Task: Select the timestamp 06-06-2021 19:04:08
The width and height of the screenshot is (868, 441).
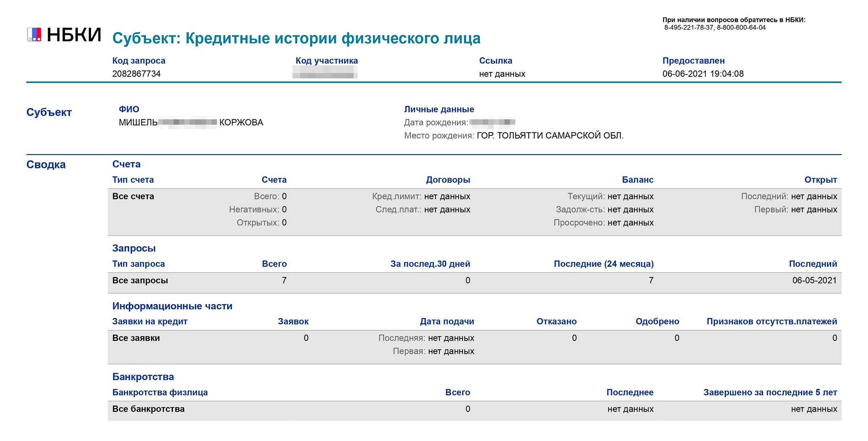Action: pos(703,74)
